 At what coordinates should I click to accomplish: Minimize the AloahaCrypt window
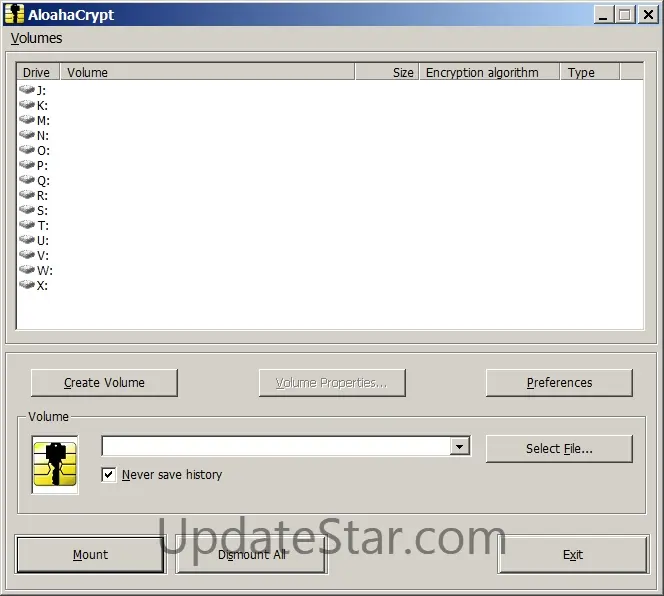coord(603,15)
